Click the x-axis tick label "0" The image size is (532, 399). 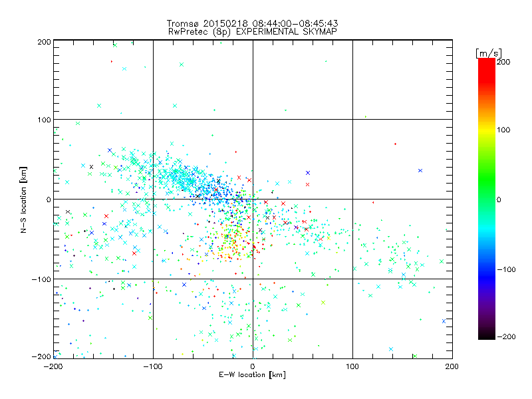point(253,366)
